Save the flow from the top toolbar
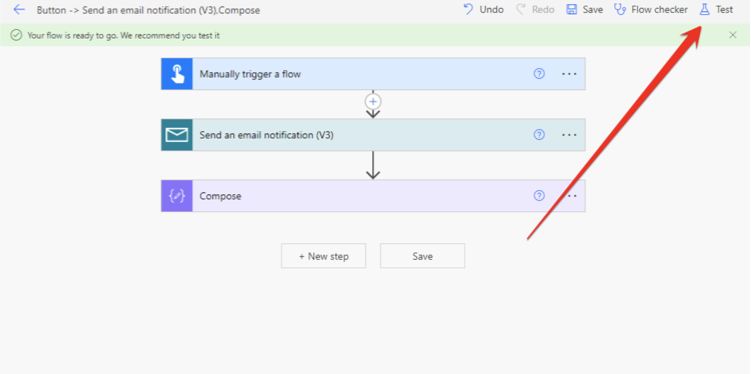The height and width of the screenshot is (374, 751). coord(584,10)
